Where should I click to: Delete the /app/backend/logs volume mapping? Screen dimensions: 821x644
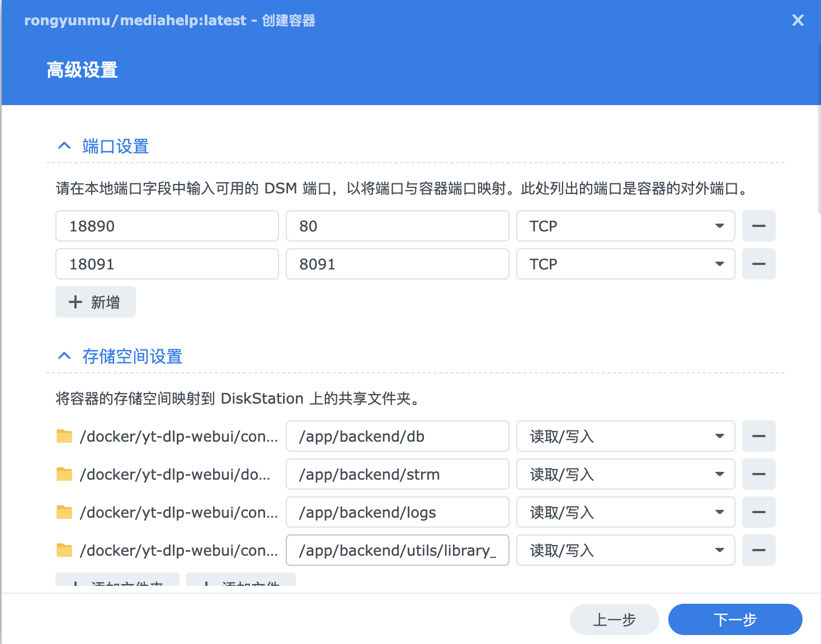click(x=758, y=512)
